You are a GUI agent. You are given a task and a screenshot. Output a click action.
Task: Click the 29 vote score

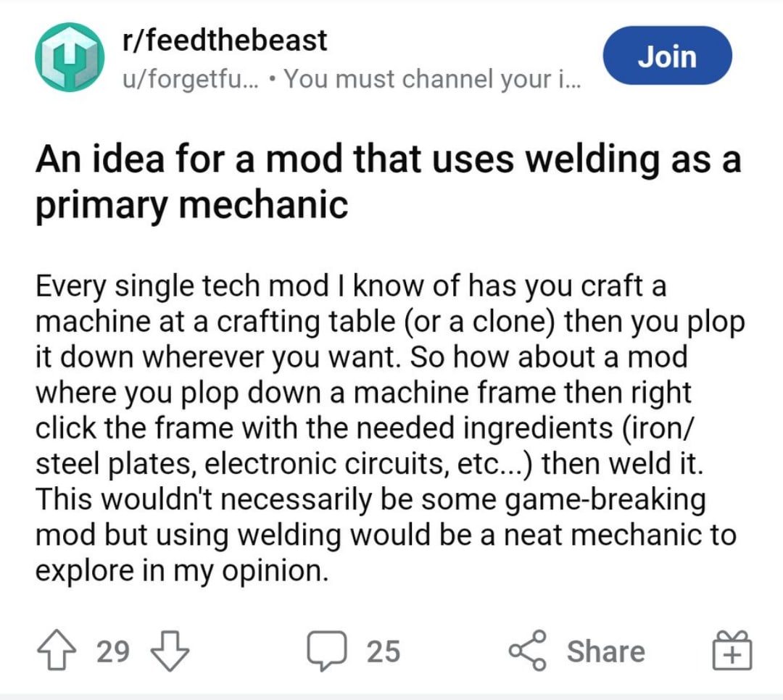click(x=113, y=651)
